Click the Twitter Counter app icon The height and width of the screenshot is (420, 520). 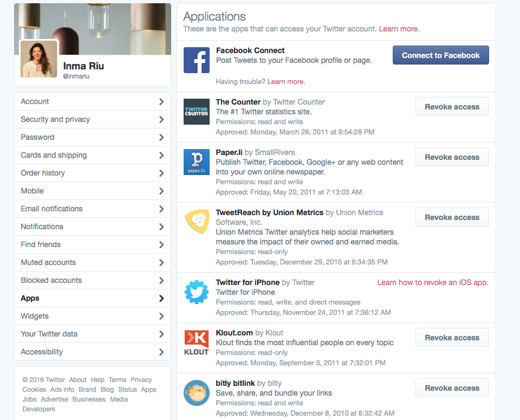(x=197, y=112)
